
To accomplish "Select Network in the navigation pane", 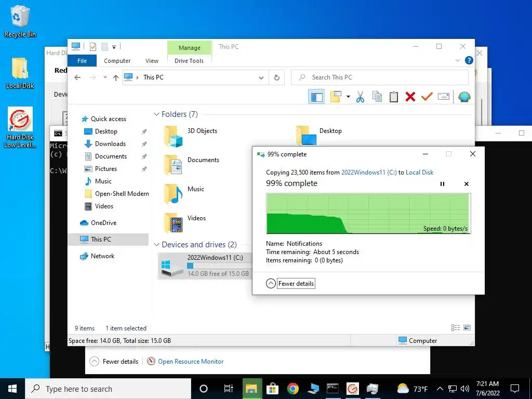I will [102, 256].
